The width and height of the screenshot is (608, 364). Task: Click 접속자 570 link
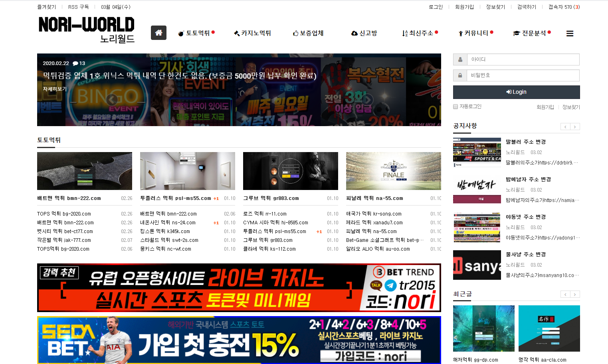[564, 7]
